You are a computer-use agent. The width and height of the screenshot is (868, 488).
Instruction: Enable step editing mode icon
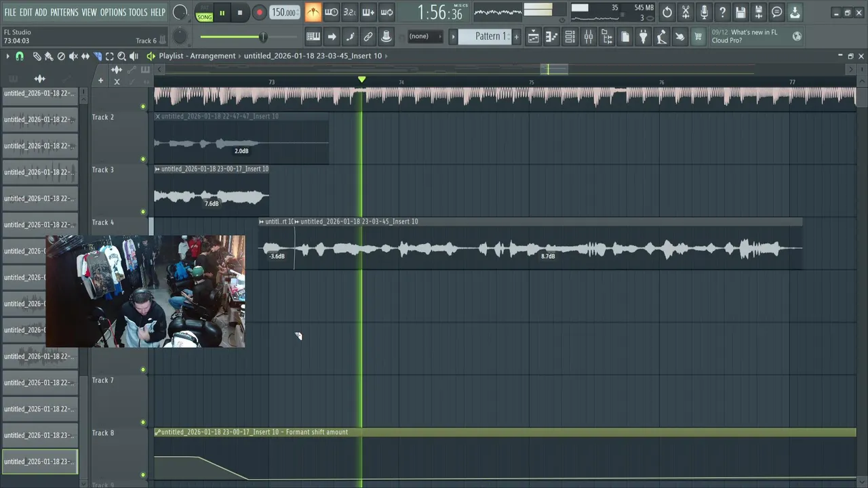[350, 37]
